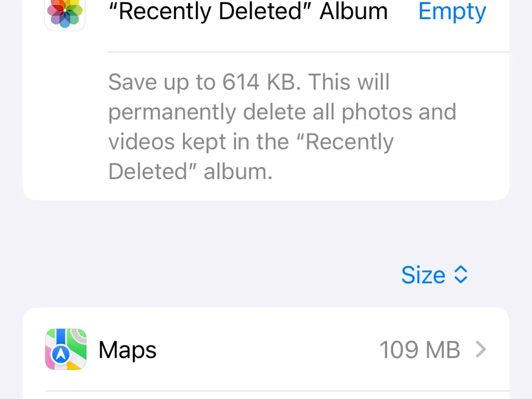Click the Maps row disclosure chevron
The height and width of the screenshot is (399, 532).
481,350
